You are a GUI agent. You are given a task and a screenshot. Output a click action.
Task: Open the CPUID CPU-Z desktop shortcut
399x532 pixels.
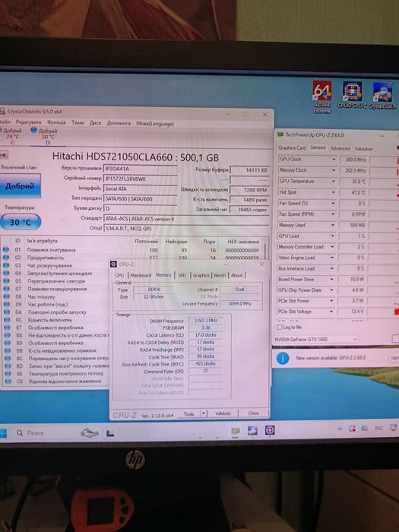click(352, 95)
